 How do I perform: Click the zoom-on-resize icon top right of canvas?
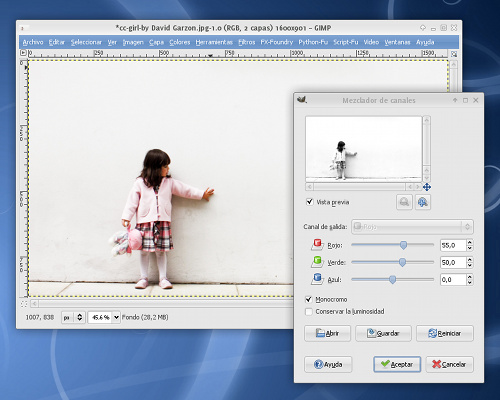(454, 53)
